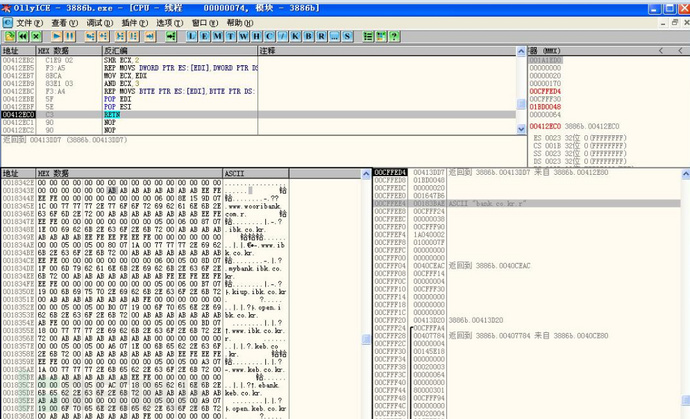690x419 pixels.
Task: Click the Step Over toolbar icon
Action: point(104,37)
